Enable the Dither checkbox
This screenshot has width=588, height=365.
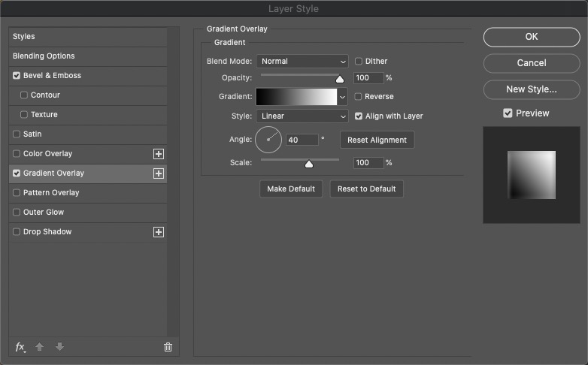[359, 61]
